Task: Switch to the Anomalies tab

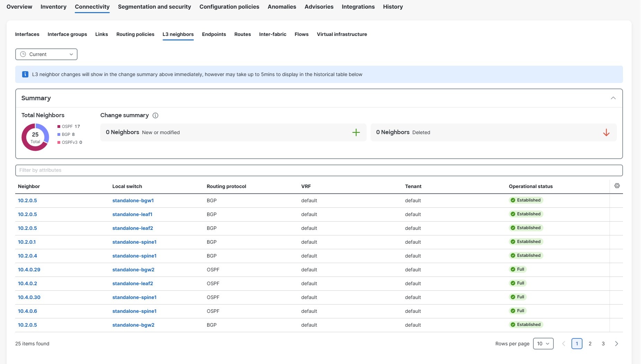Action: [x=282, y=7]
